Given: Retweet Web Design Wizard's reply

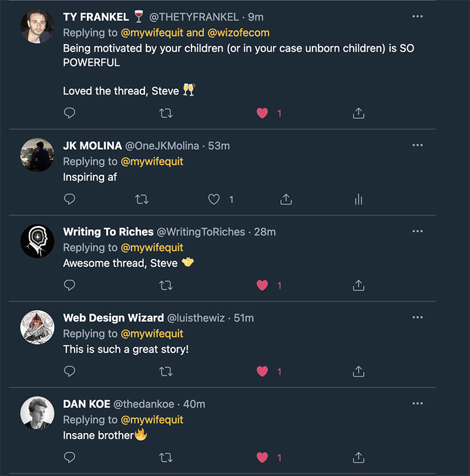Looking at the screenshot, I should click(166, 371).
